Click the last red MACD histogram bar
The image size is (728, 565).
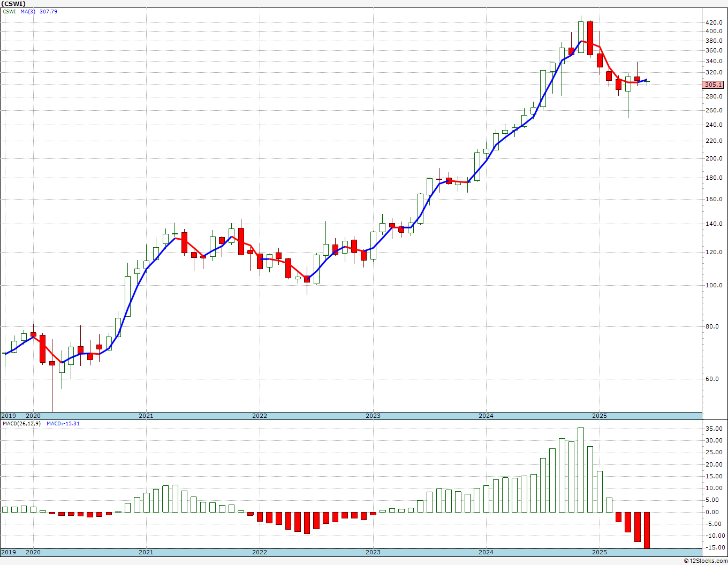point(647,530)
